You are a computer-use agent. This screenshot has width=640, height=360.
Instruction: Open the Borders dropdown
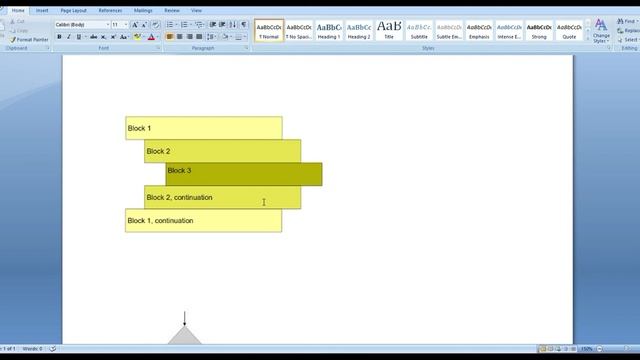[245, 37]
